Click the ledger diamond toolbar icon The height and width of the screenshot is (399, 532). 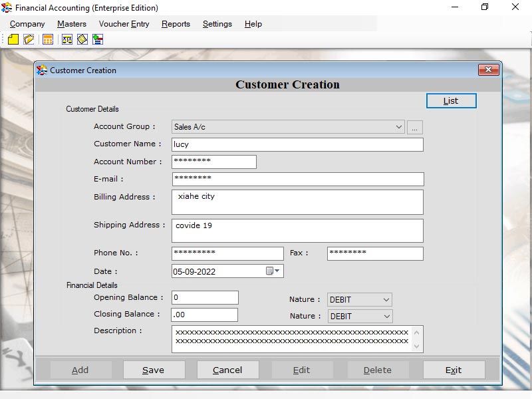click(x=81, y=39)
